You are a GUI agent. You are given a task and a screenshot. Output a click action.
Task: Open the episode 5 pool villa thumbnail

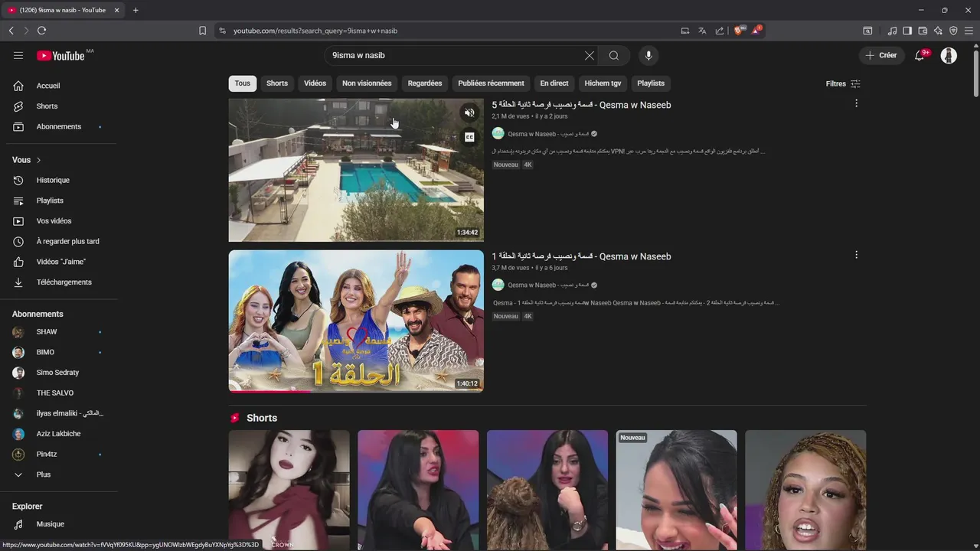pos(356,170)
